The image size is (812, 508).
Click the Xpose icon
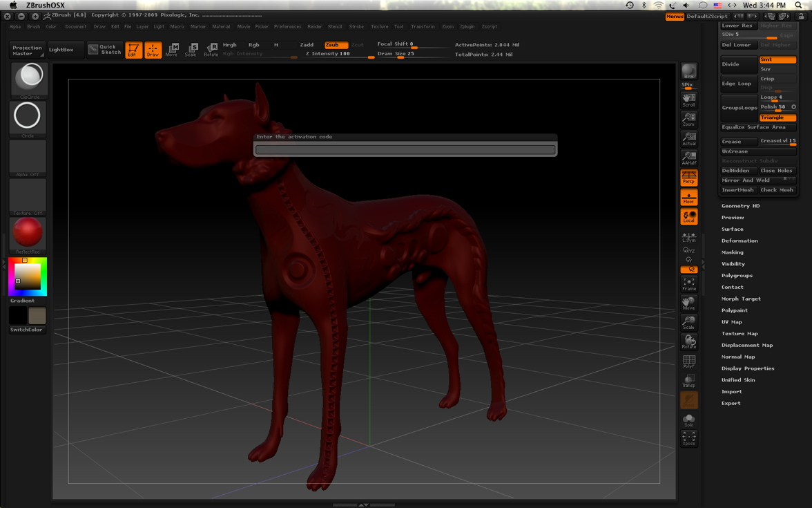click(688, 439)
